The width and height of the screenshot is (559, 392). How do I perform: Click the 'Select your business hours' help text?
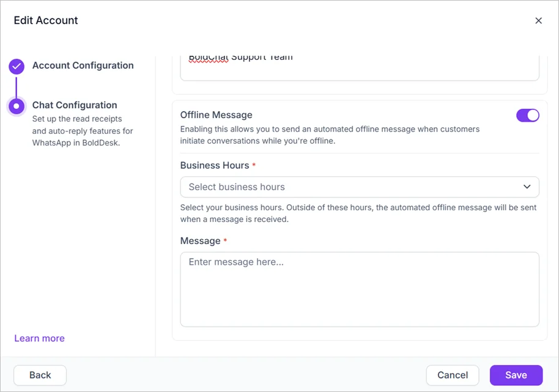click(x=358, y=213)
